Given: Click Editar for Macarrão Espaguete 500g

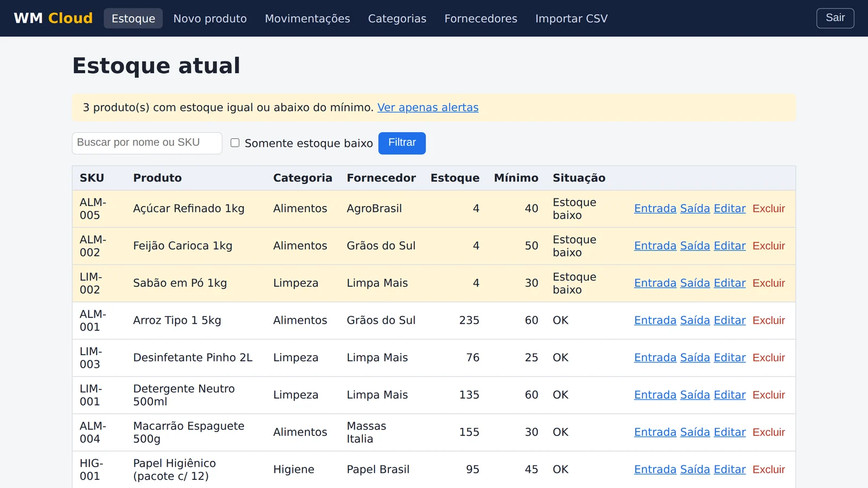Looking at the screenshot, I should click(730, 432).
